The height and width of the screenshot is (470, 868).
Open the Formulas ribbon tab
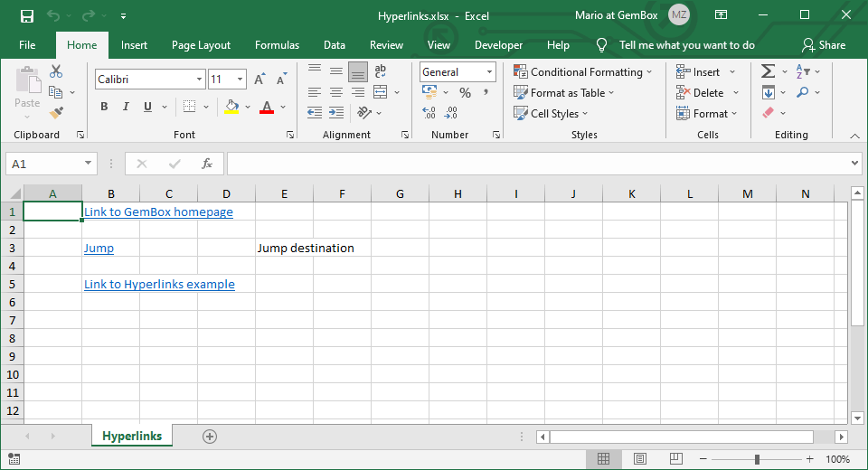[277, 45]
